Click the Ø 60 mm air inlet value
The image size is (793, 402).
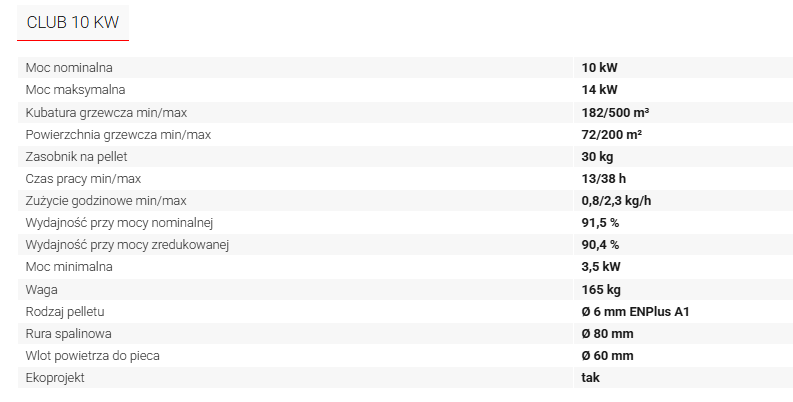click(607, 355)
